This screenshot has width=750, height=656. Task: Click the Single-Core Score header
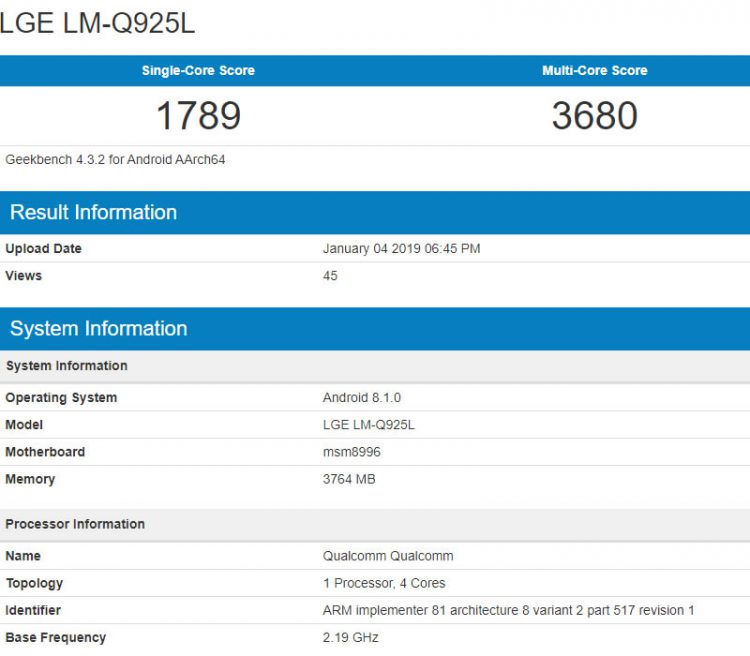[198, 70]
